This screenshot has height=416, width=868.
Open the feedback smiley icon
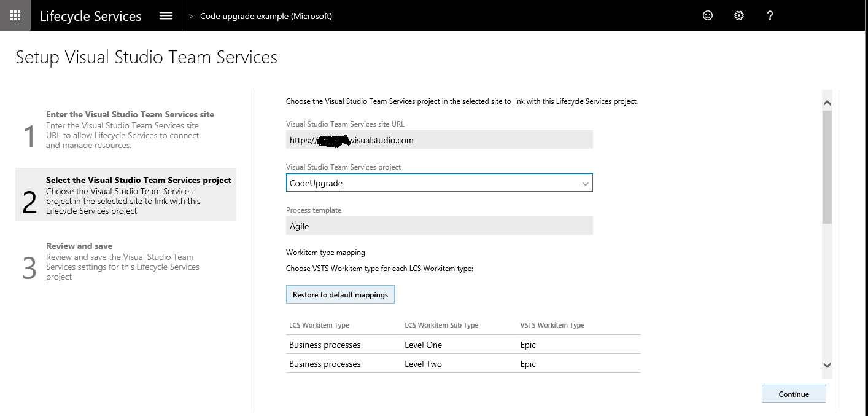707,15
